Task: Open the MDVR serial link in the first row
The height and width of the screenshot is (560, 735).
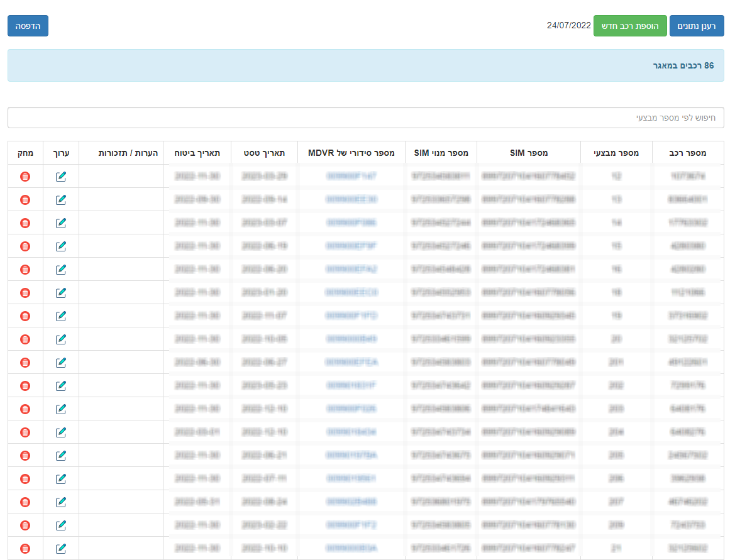Action: pyautogui.click(x=351, y=176)
